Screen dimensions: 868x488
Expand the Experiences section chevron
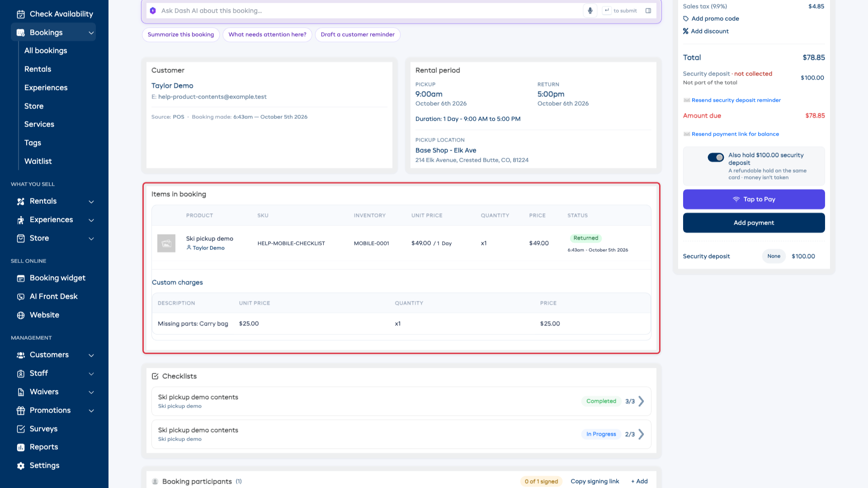click(x=91, y=220)
